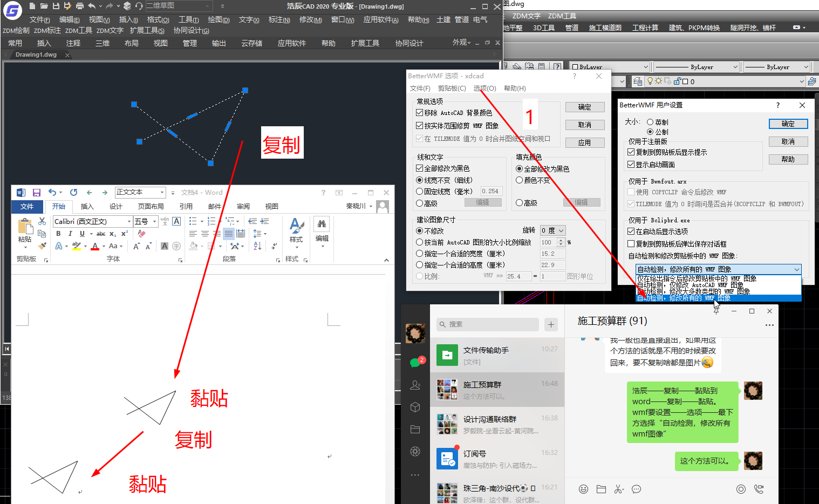The image size is (819, 504).
Task: Click the Bold button in Word ribbon
Action: click(58, 234)
